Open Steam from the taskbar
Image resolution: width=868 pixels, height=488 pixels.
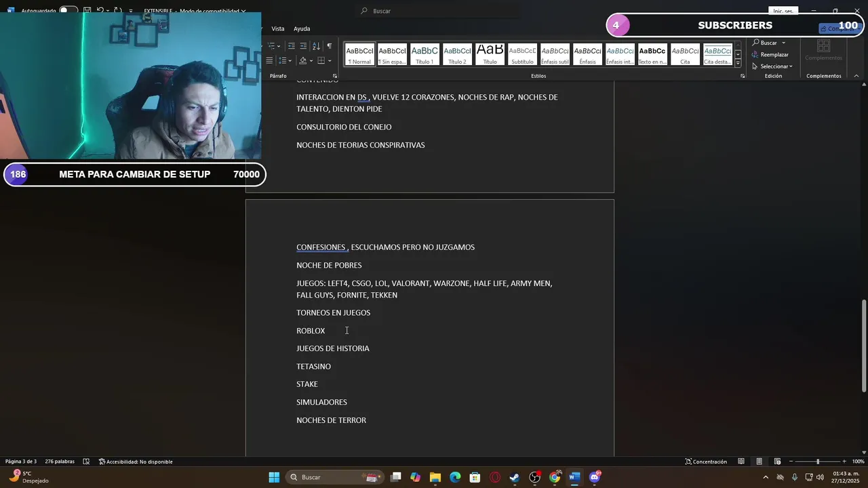(515, 477)
